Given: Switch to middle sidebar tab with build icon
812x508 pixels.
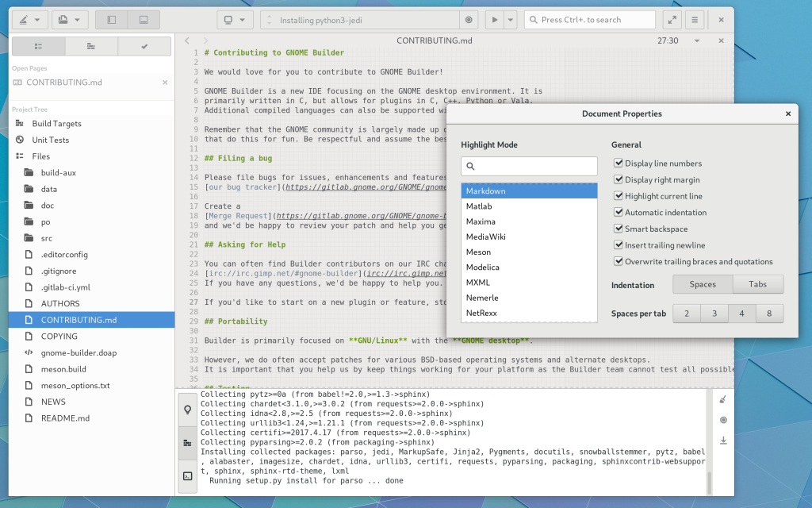Looking at the screenshot, I should click(x=91, y=46).
